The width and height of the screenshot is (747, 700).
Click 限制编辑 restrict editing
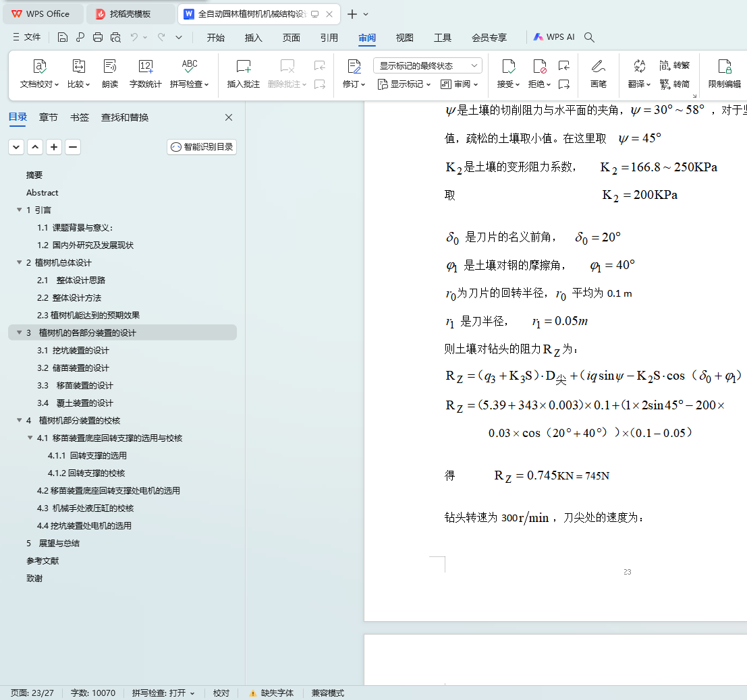coord(725,74)
